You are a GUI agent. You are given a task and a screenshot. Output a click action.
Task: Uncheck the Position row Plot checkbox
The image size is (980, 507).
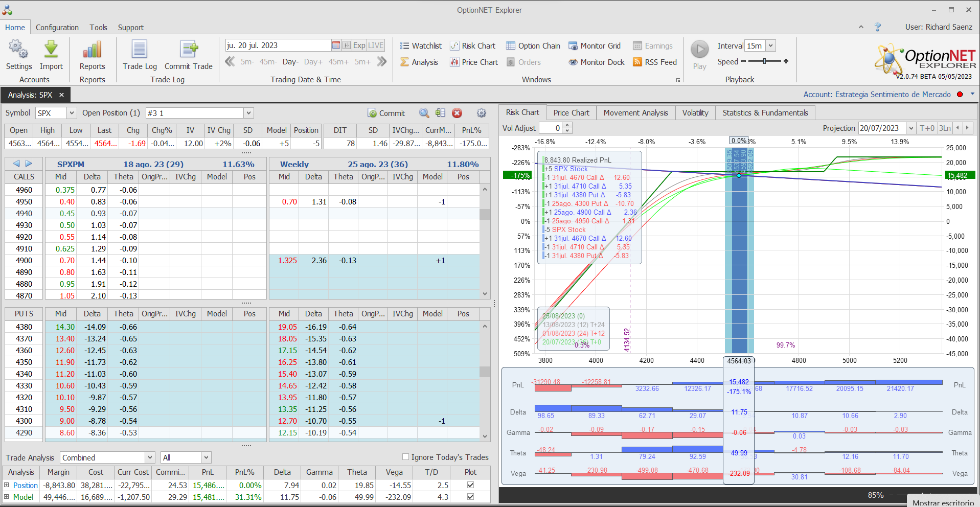[470, 485]
